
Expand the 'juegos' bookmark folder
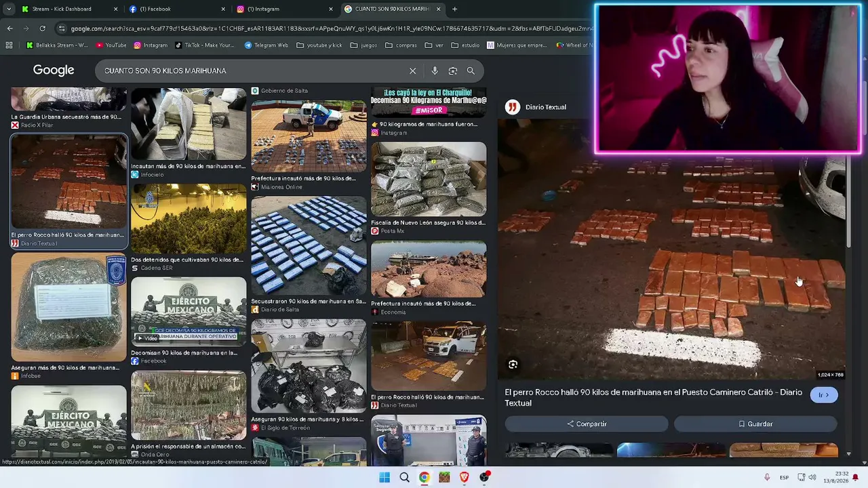[363, 45]
